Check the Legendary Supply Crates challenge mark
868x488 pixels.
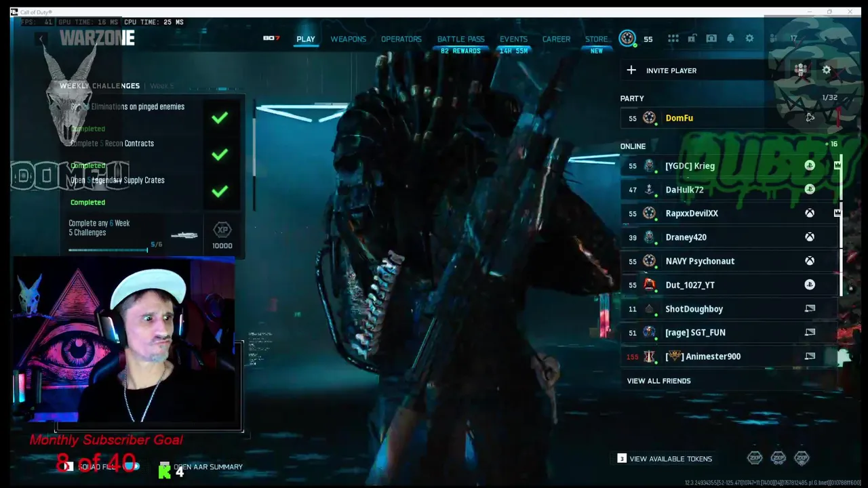pyautogui.click(x=219, y=192)
